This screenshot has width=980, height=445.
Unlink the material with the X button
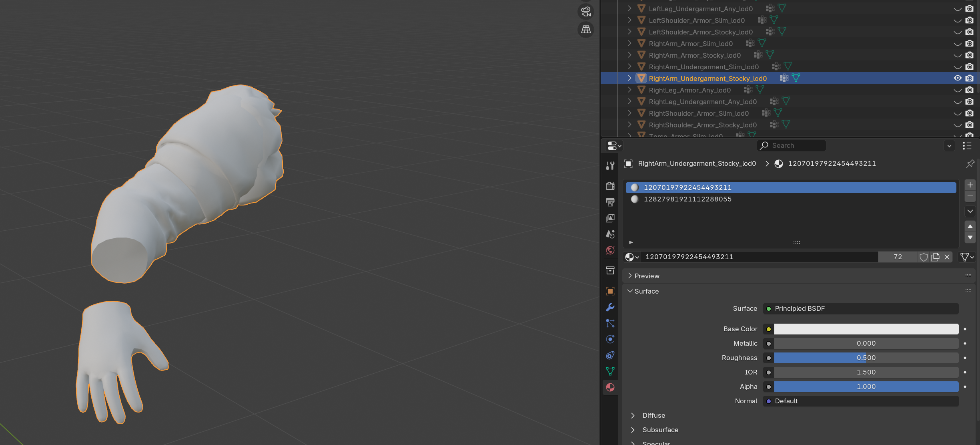[x=947, y=257]
